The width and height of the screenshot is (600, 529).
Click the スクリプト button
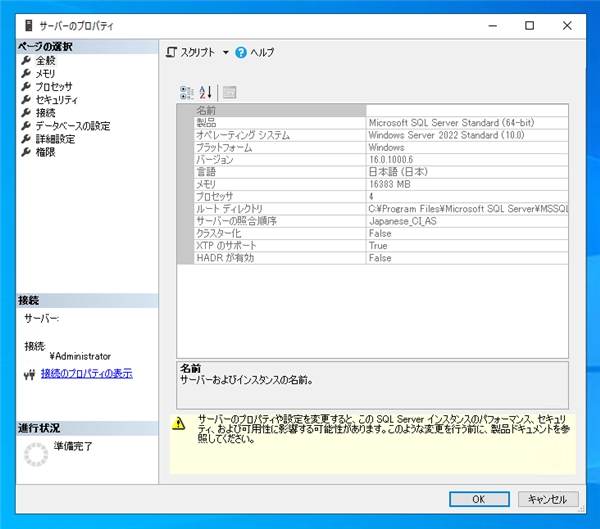point(191,52)
